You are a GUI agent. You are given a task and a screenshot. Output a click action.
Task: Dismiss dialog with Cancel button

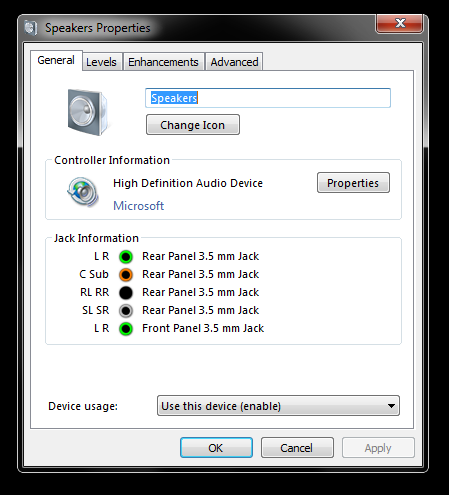[297, 448]
